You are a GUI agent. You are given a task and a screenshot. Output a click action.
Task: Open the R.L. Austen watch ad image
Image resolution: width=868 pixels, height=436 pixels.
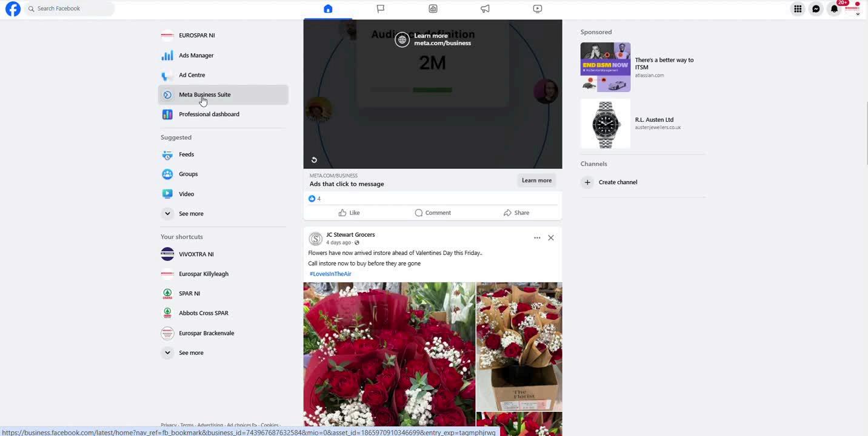(x=606, y=124)
